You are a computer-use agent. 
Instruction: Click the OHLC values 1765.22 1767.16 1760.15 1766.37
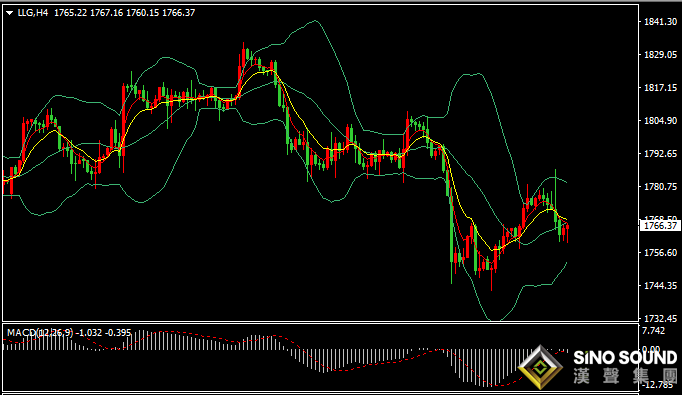pyautogui.click(x=124, y=13)
